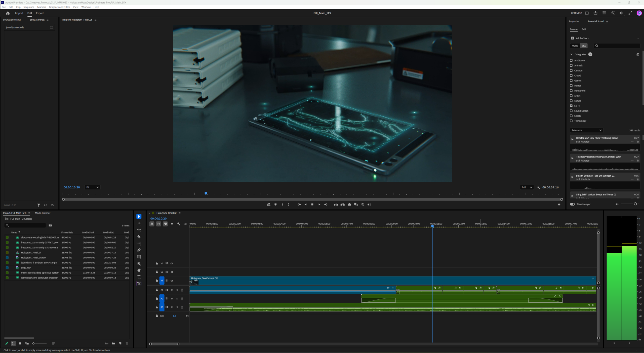The image size is (644, 353).
Task: Step forward one frame
Action: (319, 205)
